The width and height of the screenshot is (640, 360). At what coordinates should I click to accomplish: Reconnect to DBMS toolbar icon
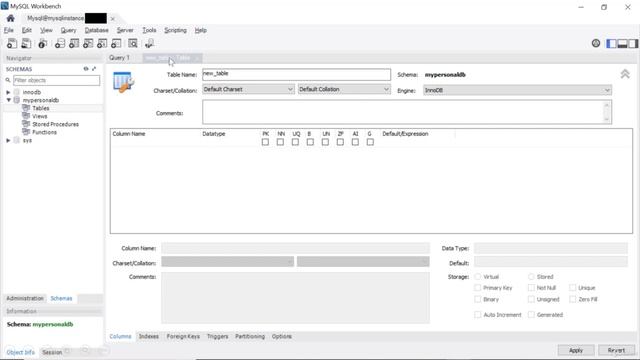point(149,43)
